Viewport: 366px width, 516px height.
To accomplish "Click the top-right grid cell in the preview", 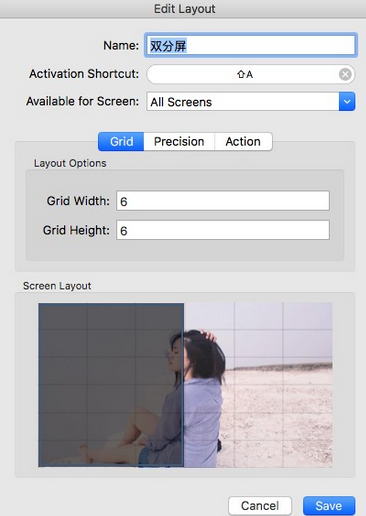I will click(308, 316).
